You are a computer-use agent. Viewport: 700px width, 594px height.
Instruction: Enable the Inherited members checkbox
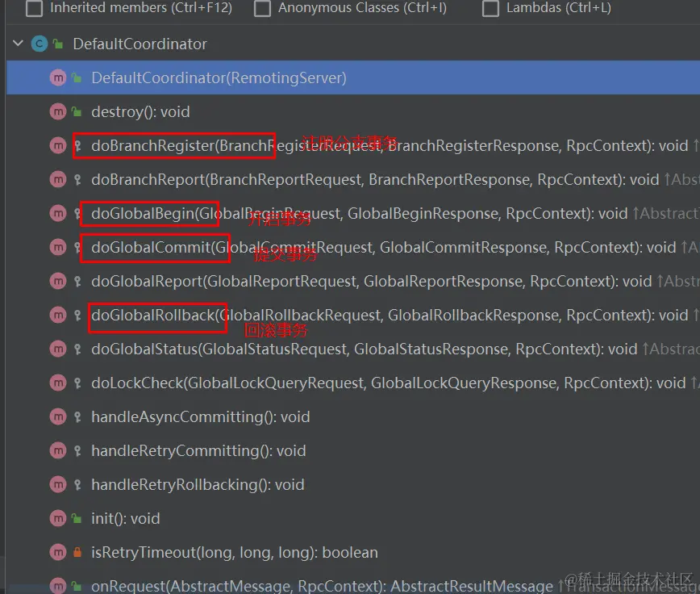pos(35,7)
